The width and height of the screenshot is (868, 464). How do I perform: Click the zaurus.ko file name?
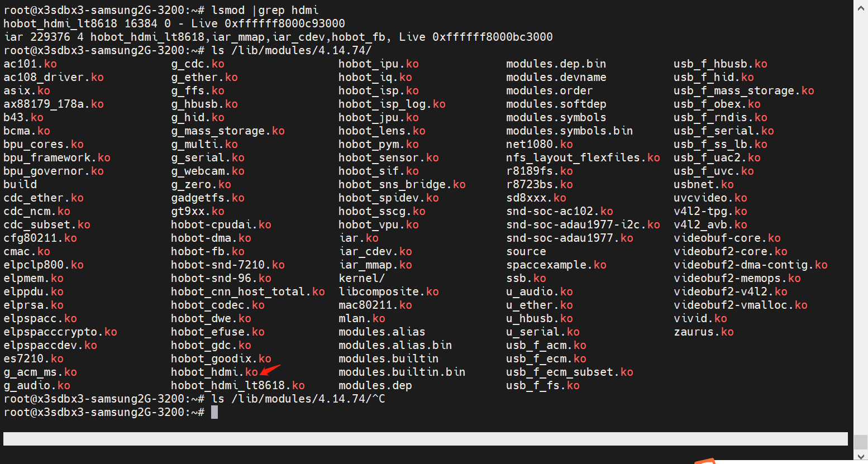[704, 332]
